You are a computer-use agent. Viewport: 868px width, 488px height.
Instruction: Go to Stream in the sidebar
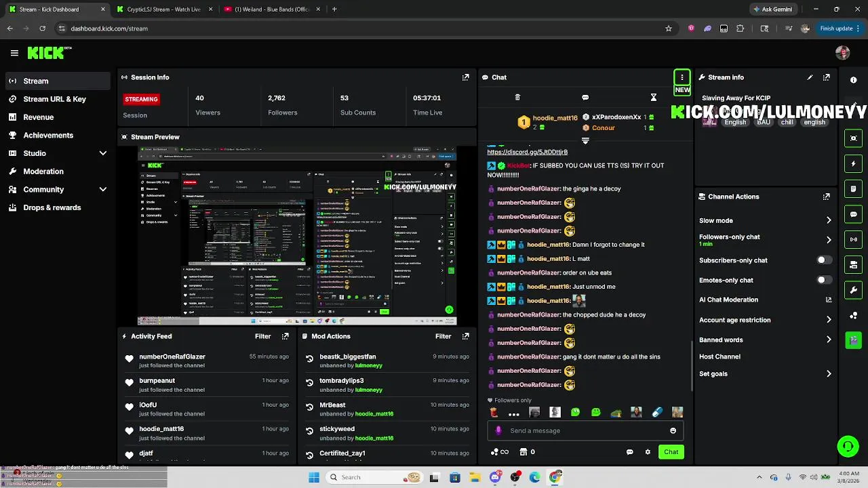click(x=57, y=81)
